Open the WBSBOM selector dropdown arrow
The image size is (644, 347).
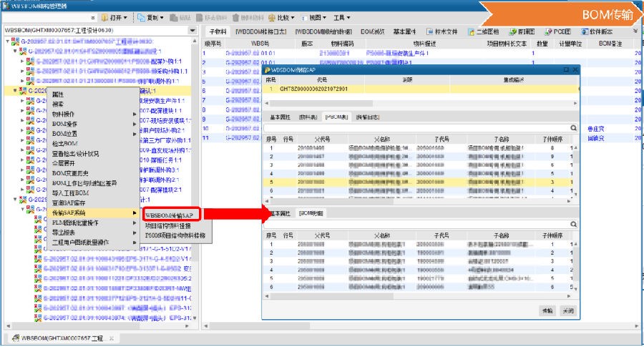tap(192, 31)
